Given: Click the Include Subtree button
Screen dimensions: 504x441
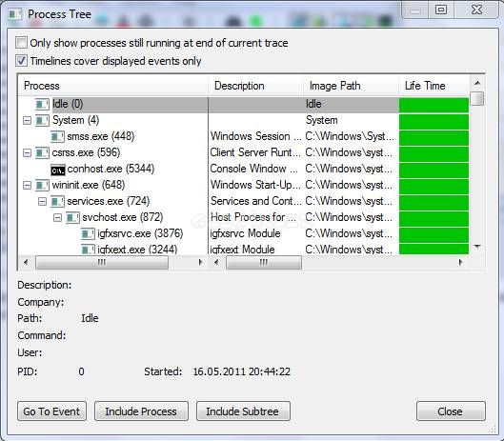Looking at the screenshot, I should click(243, 411).
